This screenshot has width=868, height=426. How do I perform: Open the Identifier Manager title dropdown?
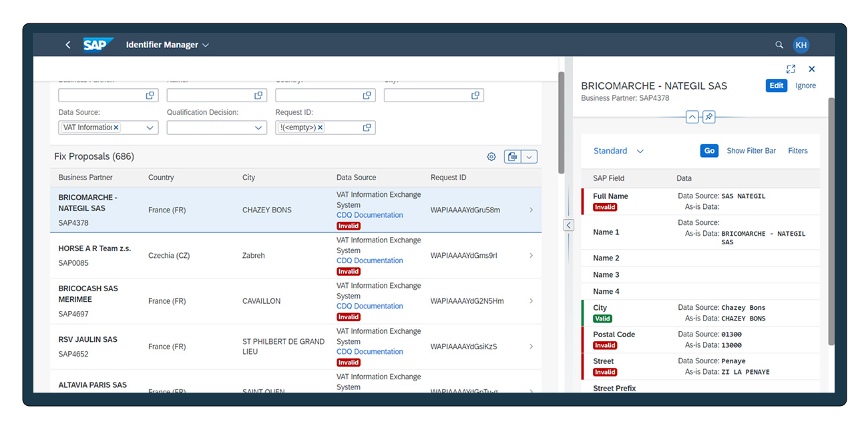click(x=168, y=45)
